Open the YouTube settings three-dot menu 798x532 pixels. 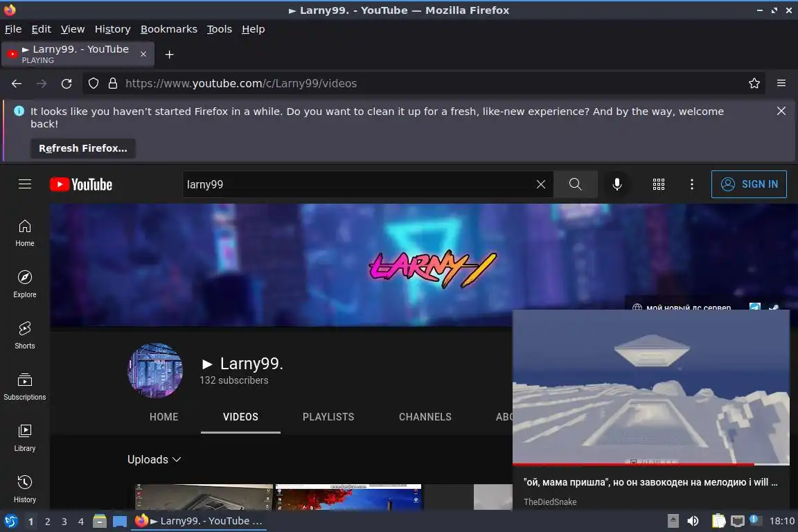click(691, 184)
